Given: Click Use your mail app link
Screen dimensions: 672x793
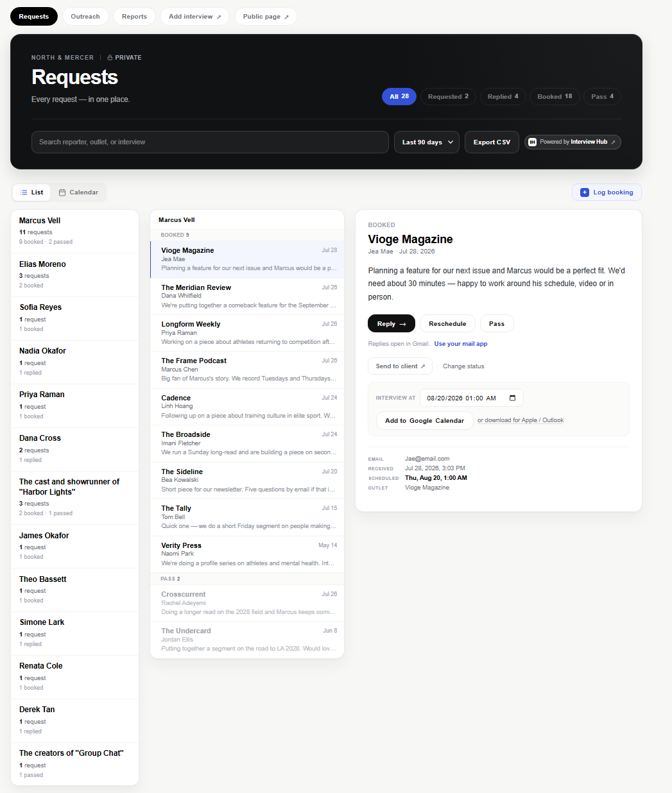Looking at the screenshot, I should 461,344.
